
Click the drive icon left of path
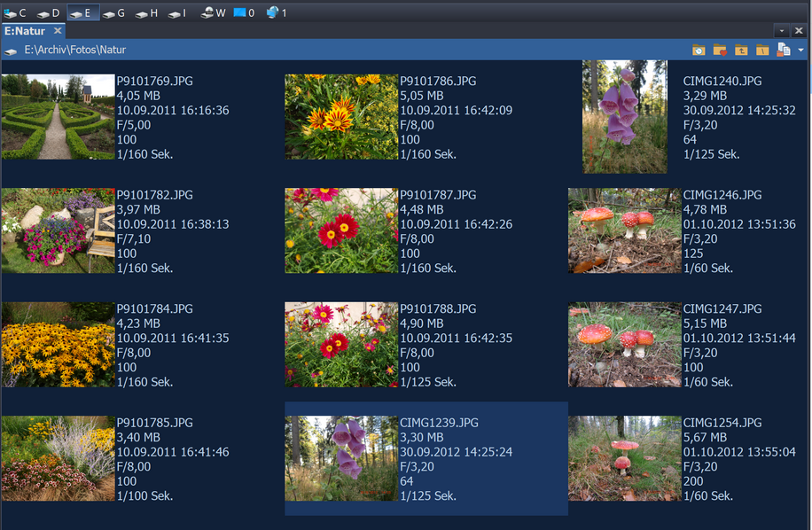(11, 51)
